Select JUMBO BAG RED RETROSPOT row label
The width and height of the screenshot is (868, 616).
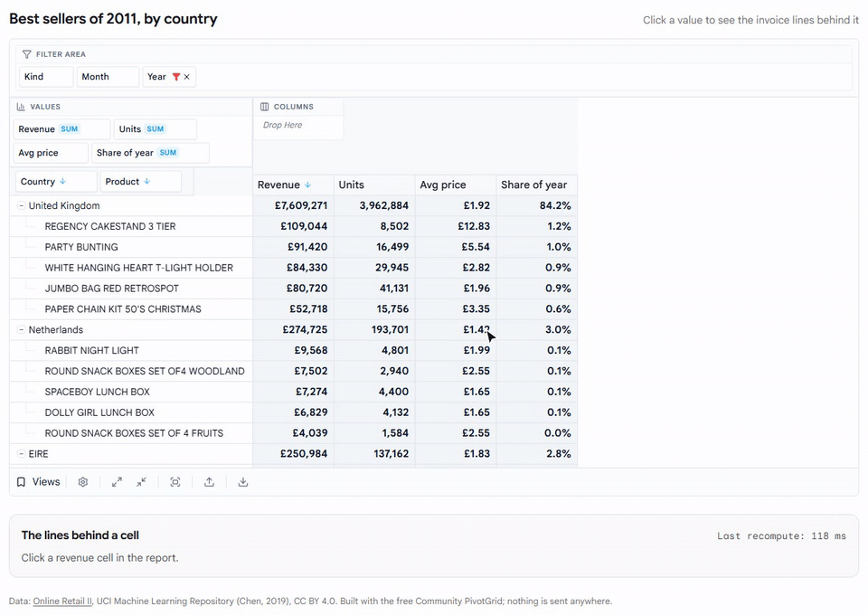pos(112,289)
